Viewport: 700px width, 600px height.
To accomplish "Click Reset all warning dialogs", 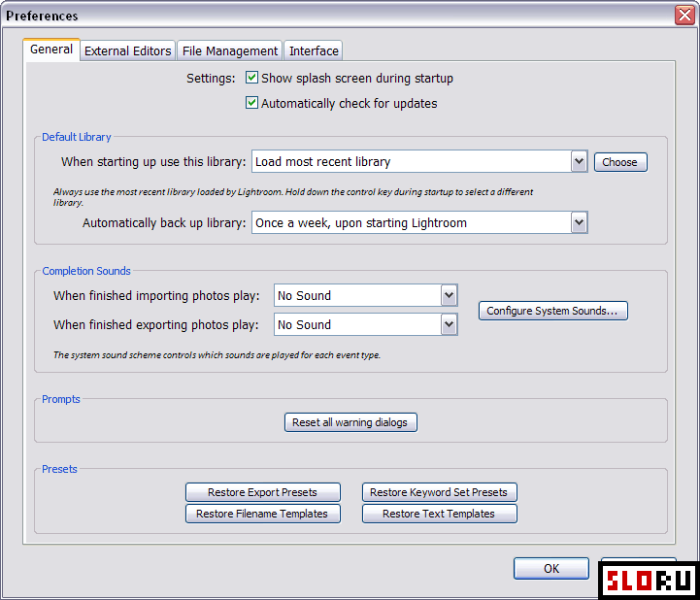I will click(x=350, y=422).
